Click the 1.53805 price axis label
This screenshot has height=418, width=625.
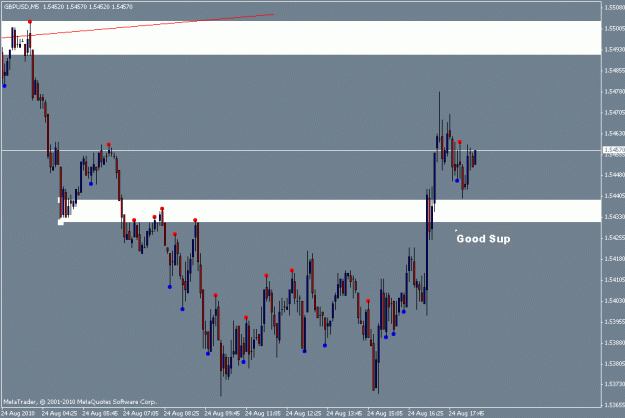[614, 364]
